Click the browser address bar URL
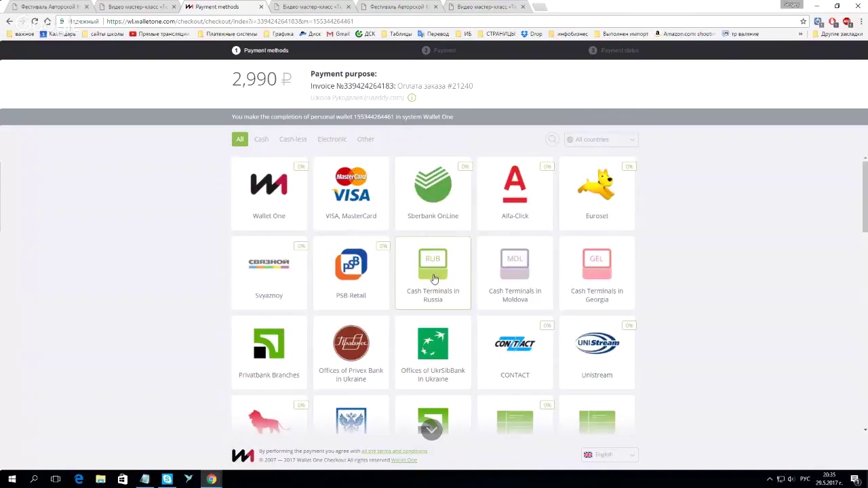The height and width of the screenshot is (488, 868). pyautogui.click(x=231, y=21)
